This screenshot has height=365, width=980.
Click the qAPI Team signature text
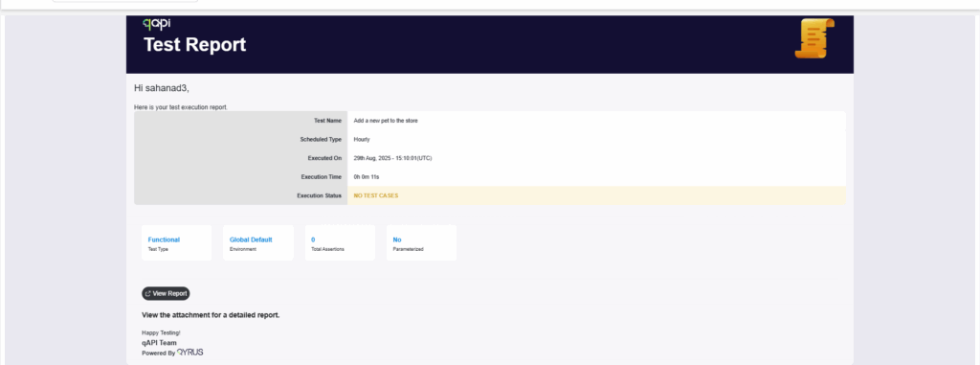160,343
